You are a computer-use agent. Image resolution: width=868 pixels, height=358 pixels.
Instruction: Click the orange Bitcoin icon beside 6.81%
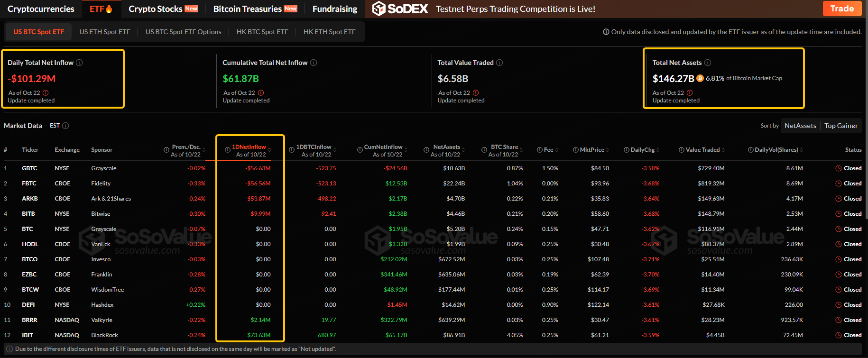click(x=700, y=78)
